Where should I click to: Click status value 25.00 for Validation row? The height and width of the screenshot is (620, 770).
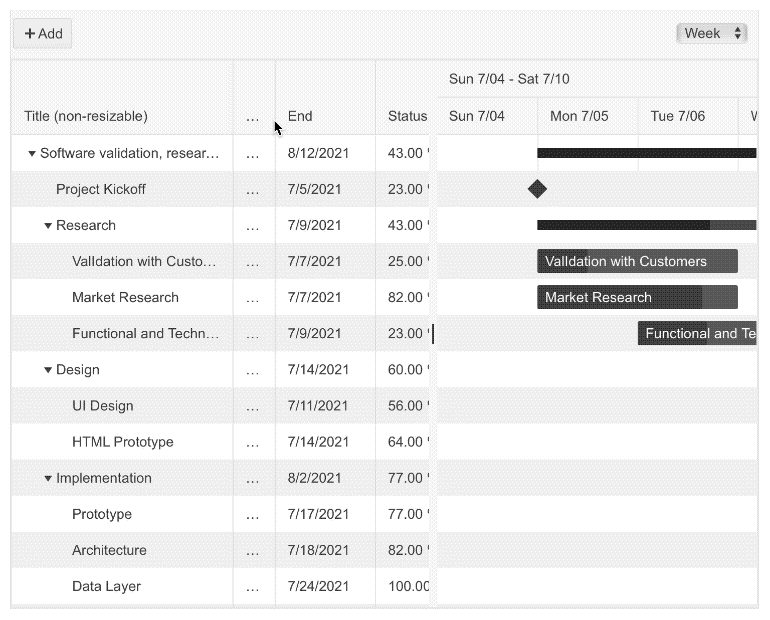point(403,261)
